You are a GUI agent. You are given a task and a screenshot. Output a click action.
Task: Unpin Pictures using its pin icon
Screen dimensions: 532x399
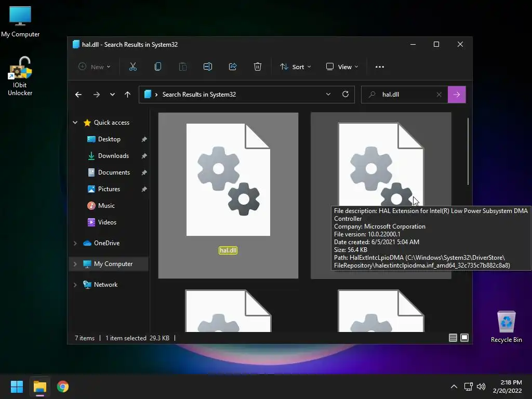click(x=144, y=189)
